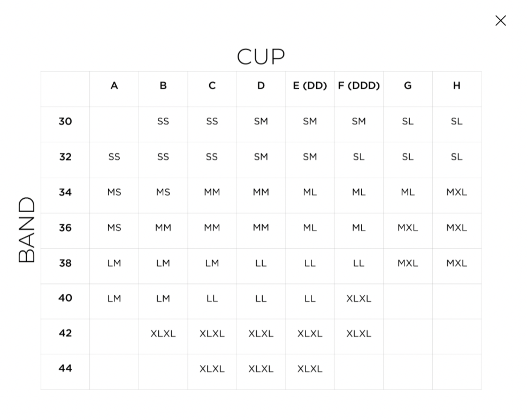Click the CUP heading above the table

(261, 57)
